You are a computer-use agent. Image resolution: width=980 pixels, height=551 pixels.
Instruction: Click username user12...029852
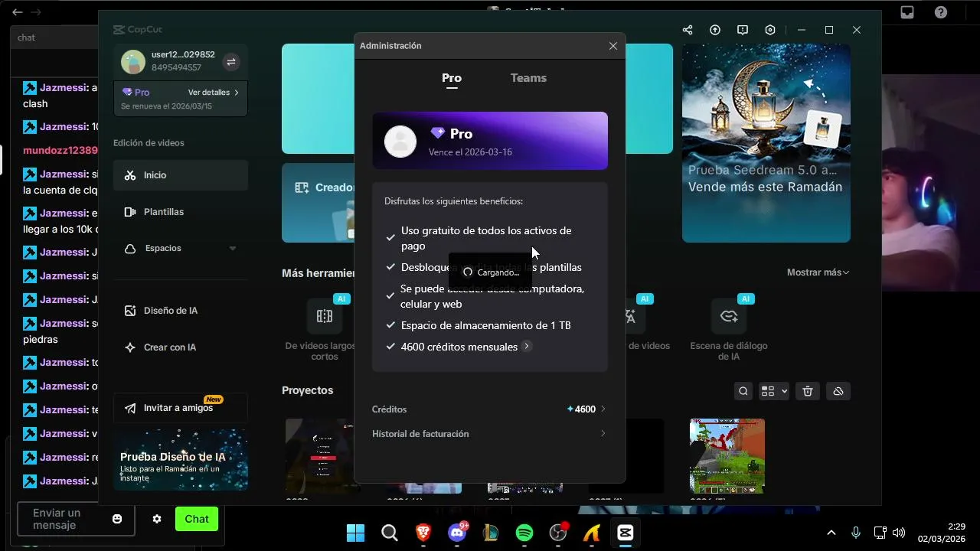point(183,55)
